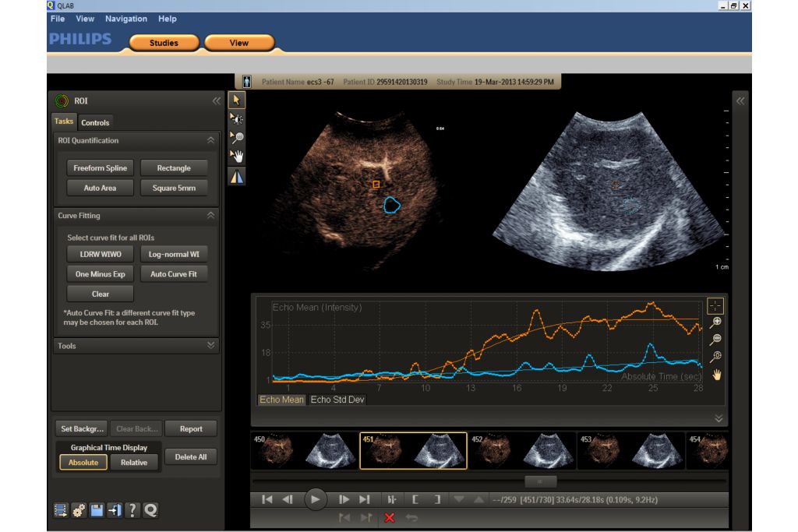Expand the Tools section

pos(210,345)
